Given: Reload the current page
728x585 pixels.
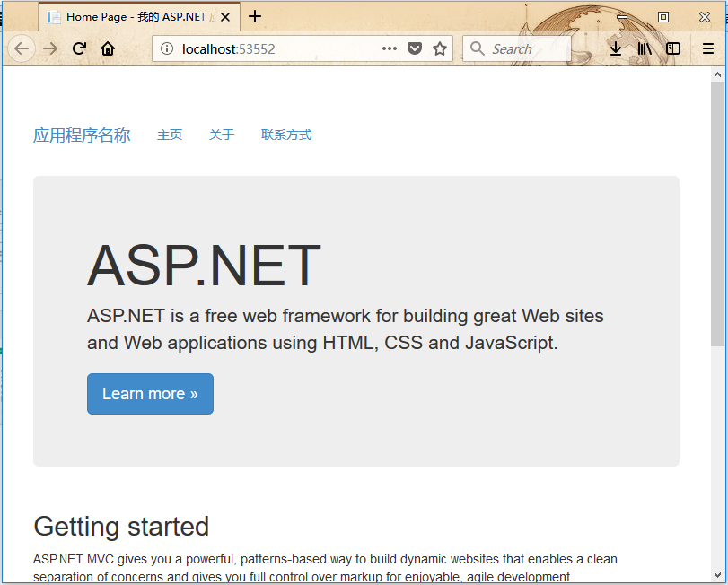Looking at the screenshot, I should (79, 48).
